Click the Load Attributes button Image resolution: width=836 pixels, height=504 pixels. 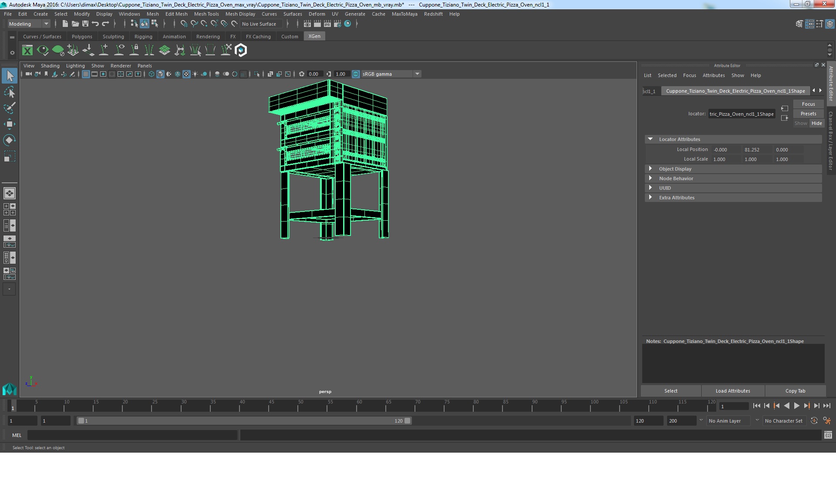733,391
